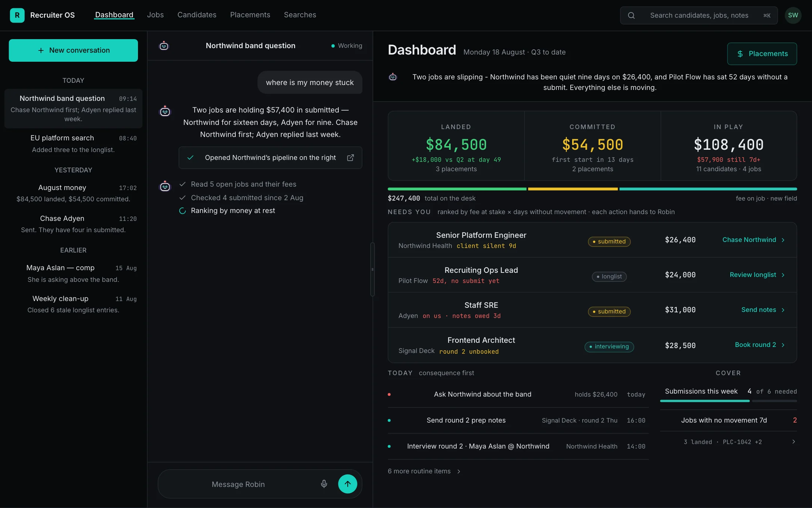Open the Maya Aslan — comp conversation
The image size is (812, 508).
click(73, 274)
